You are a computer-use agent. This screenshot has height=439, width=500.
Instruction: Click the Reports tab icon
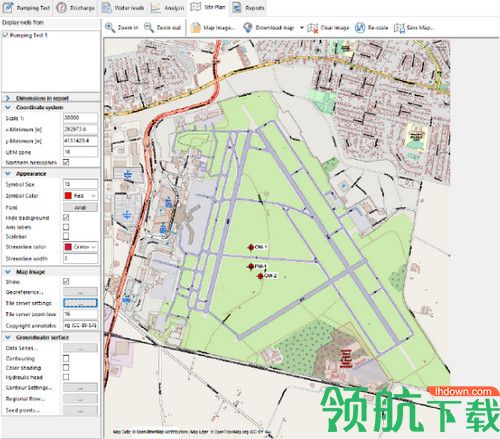pos(237,7)
